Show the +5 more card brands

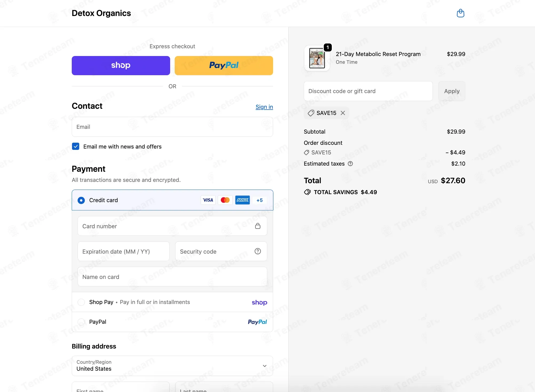coord(259,200)
